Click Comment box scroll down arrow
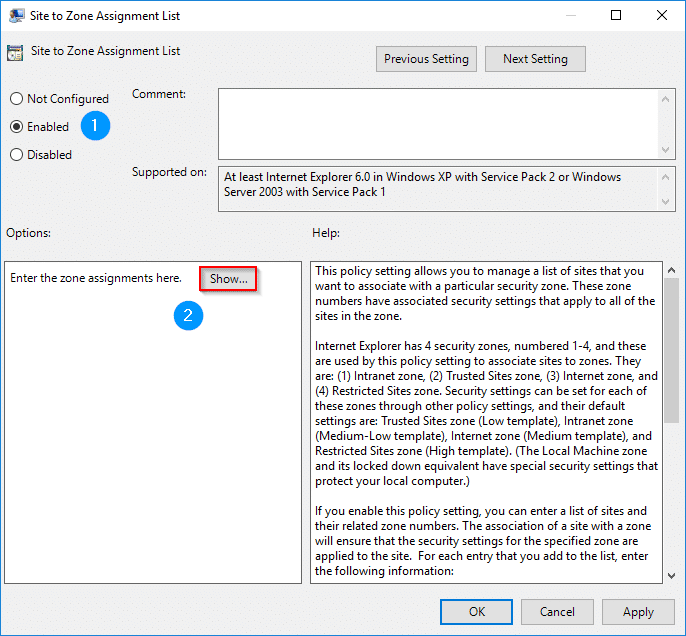The width and height of the screenshot is (686, 636). [x=665, y=150]
